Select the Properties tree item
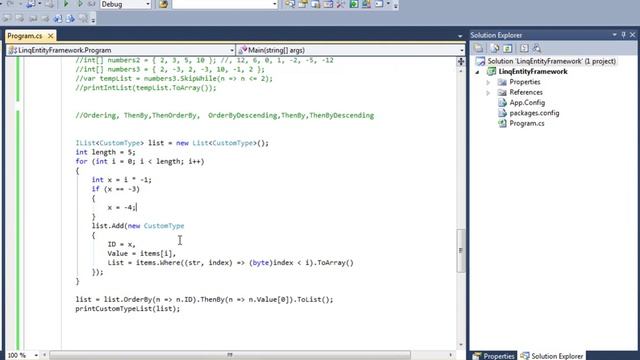Screen dimensions: 640x360 [x=524, y=82]
